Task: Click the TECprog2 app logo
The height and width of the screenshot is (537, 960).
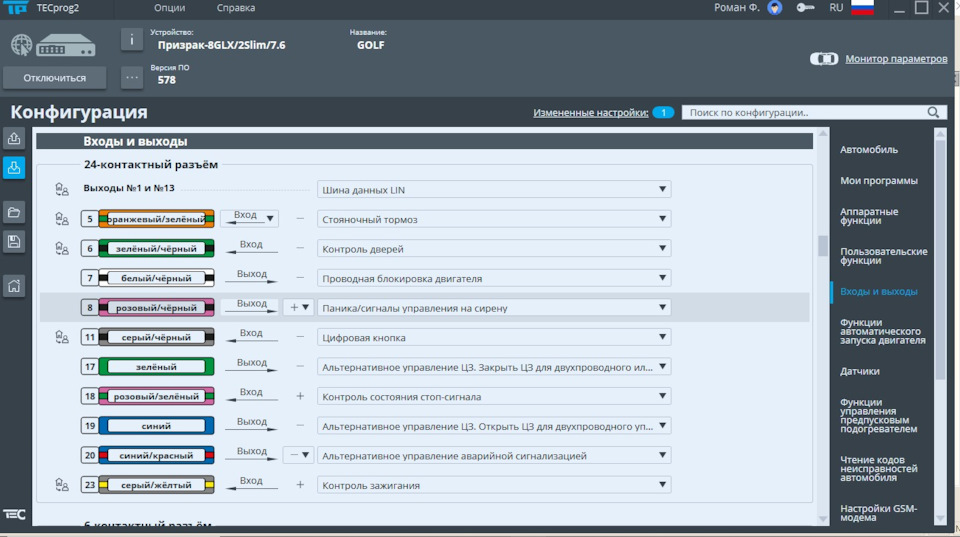Action: coord(16,7)
